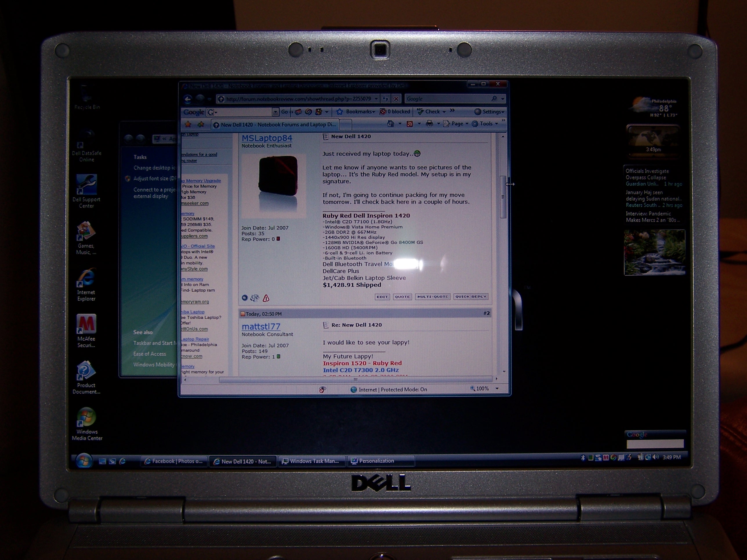Image resolution: width=747 pixels, height=560 pixels.
Task: Click the Show Desktop quick launch icon
Action: [102, 461]
